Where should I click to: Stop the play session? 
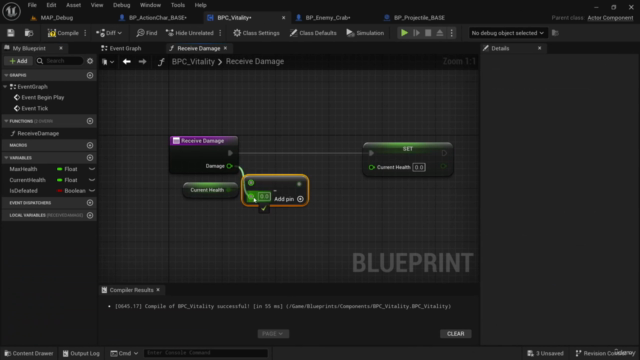pyautogui.click(x=428, y=33)
